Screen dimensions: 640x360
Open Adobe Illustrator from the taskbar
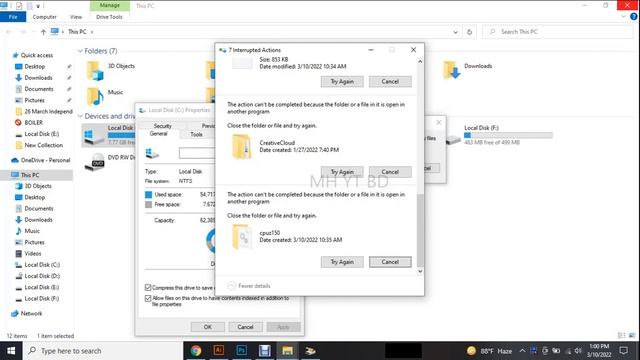(219, 351)
